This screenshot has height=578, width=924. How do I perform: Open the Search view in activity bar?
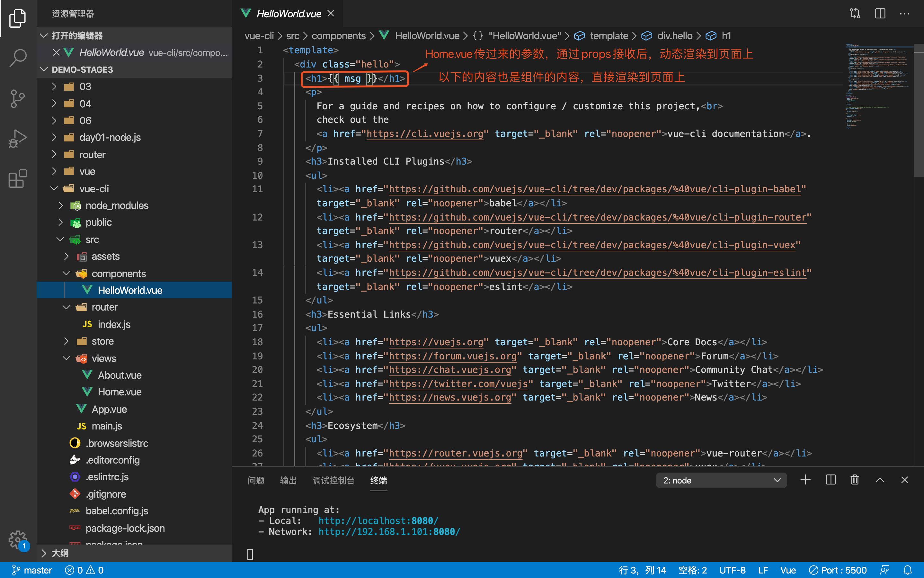coord(18,58)
